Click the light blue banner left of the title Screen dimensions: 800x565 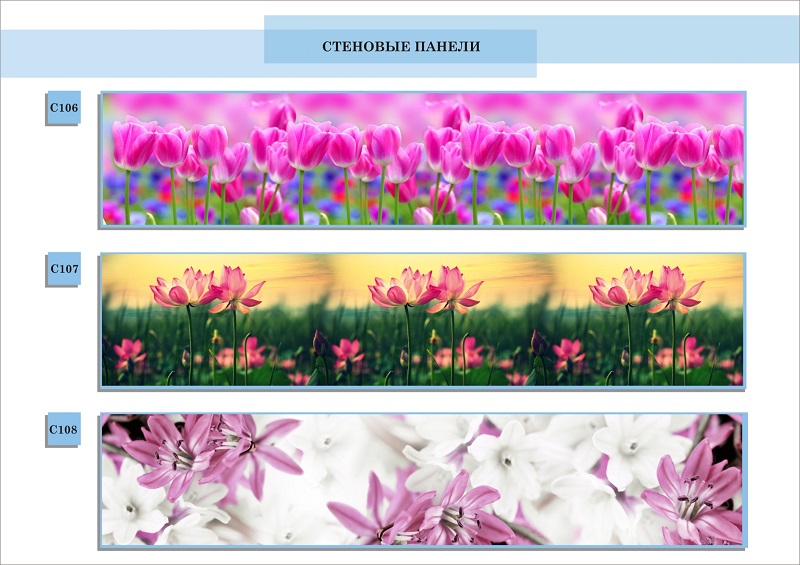130,53
